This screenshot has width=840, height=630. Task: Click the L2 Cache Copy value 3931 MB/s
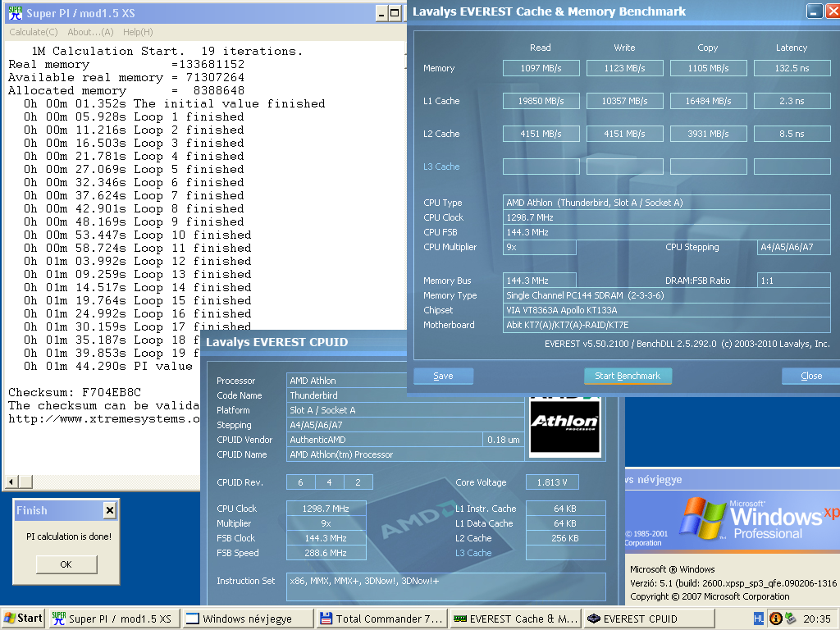[x=708, y=134]
